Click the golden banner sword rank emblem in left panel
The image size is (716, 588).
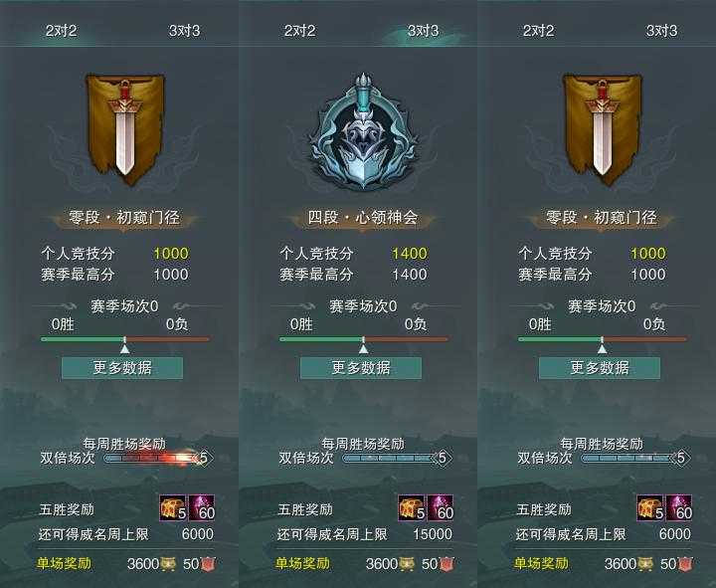click(x=124, y=129)
